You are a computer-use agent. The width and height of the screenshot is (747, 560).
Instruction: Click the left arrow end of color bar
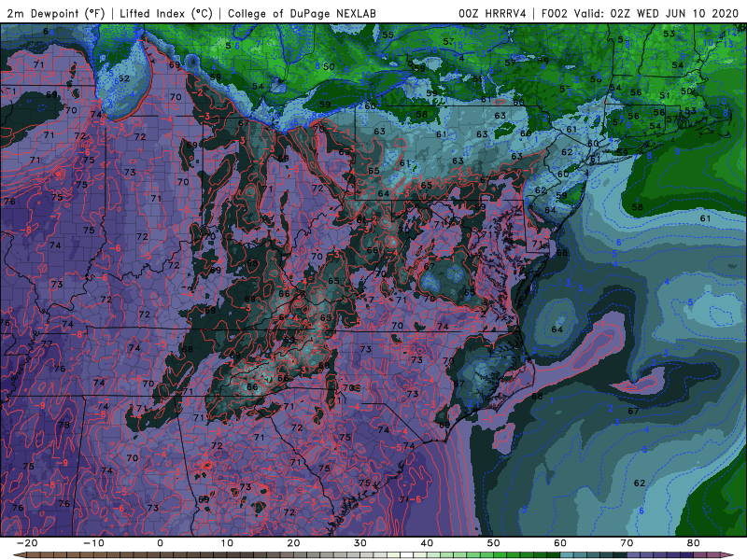point(18,555)
